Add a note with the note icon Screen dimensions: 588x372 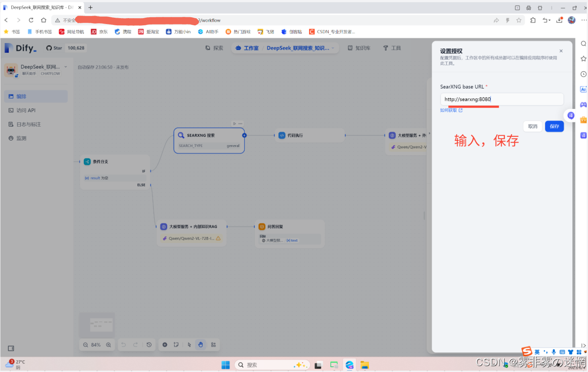click(x=176, y=345)
